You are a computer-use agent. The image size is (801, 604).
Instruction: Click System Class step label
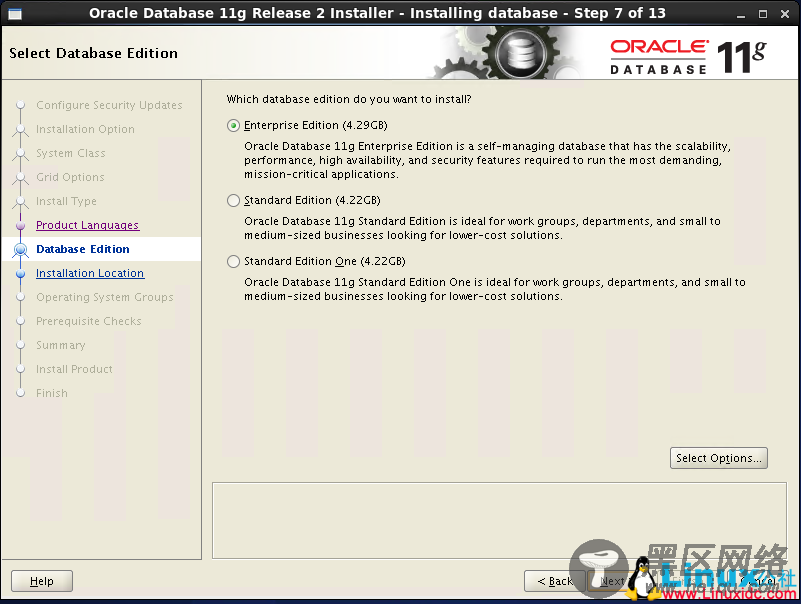coord(70,153)
